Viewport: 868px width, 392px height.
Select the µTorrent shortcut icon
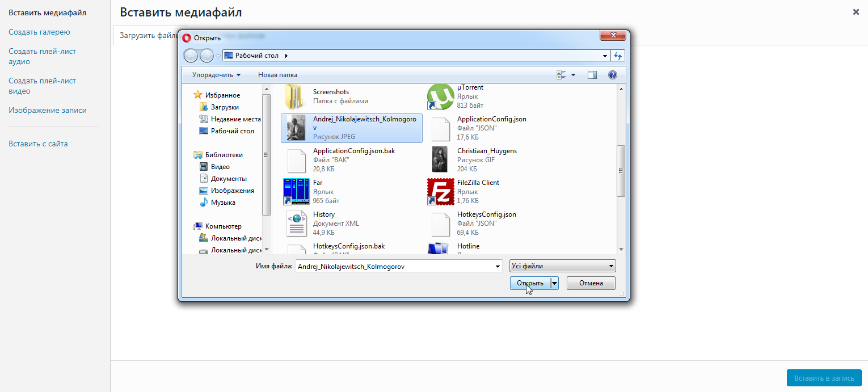(440, 96)
